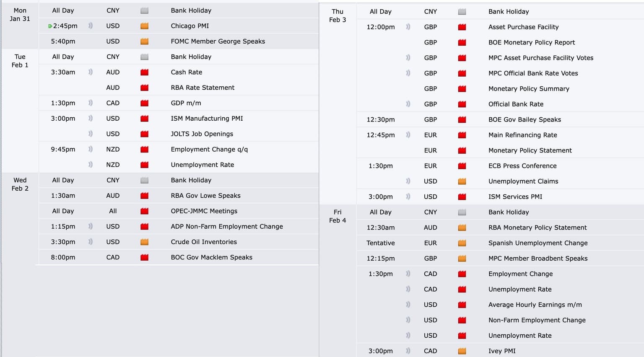
Task: Open the RBA Rate Statement event
Action: 203,88
